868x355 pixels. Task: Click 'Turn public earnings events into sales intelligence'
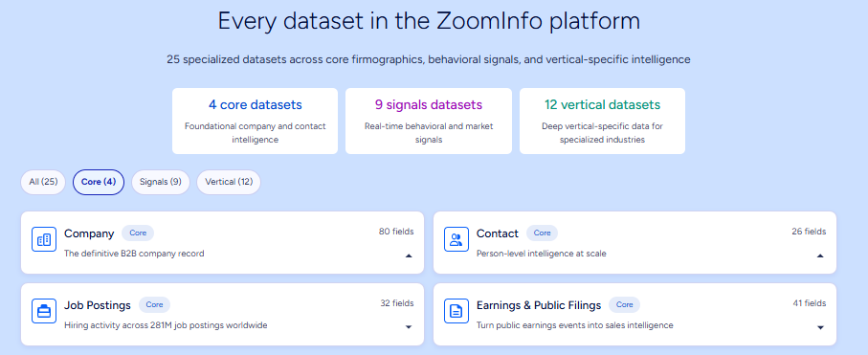574,325
